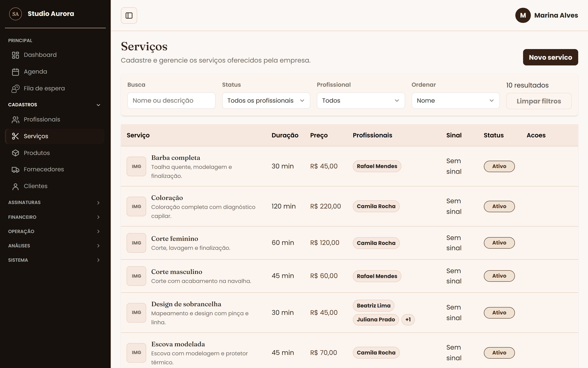588x368 pixels.
Task: Click the SA logo circle
Action: pos(16,14)
